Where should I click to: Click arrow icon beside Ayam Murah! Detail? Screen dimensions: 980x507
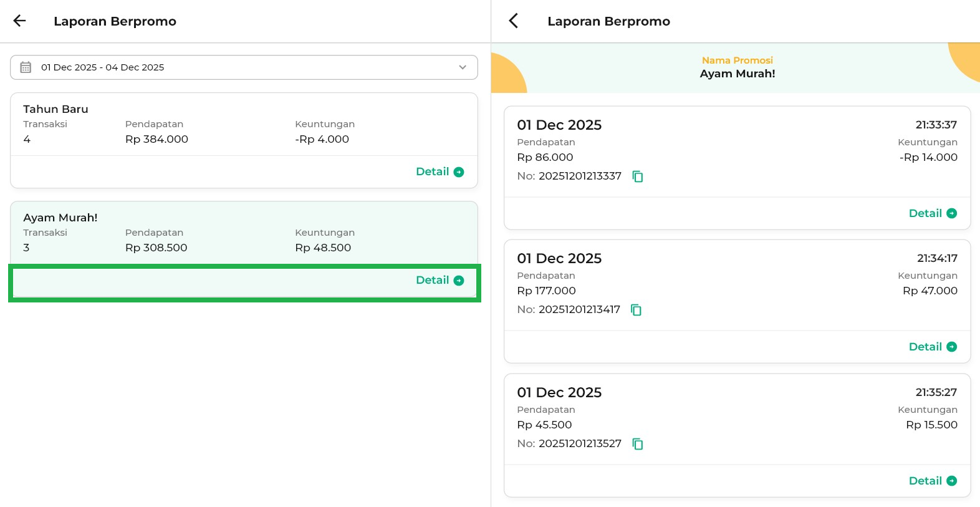click(x=459, y=281)
